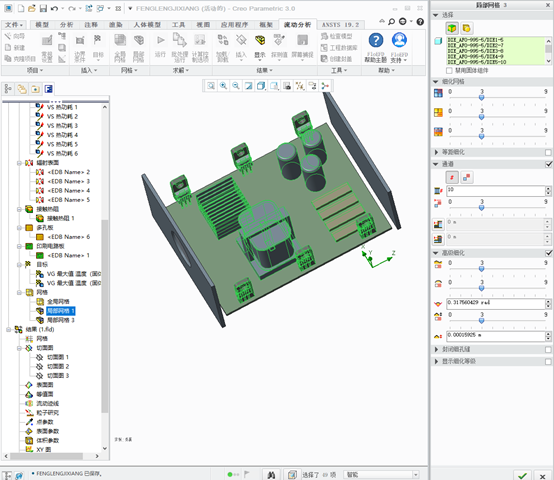The width and height of the screenshot is (554, 480).
Task: Collapse the 切面图 tree node
Action: pos(19,348)
